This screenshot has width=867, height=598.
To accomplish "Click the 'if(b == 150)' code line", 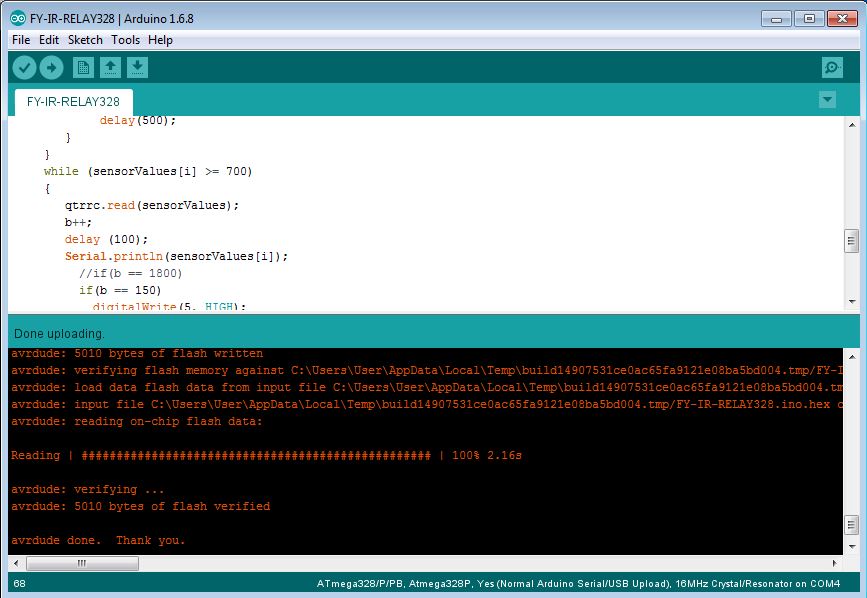I will pyautogui.click(x=120, y=290).
